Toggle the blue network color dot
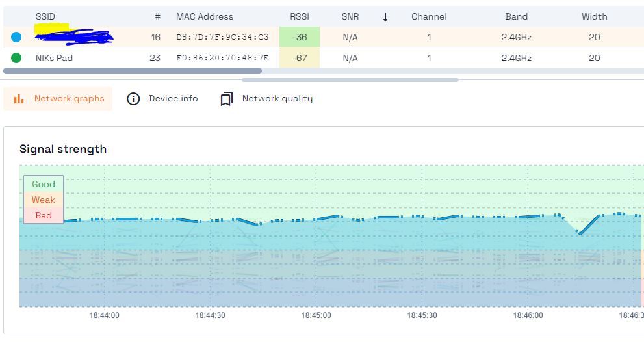This screenshot has height=342, width=644. [16, 37]
